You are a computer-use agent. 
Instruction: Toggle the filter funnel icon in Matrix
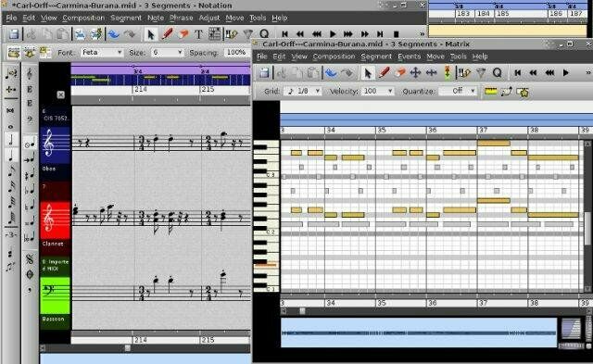point(481,72)
